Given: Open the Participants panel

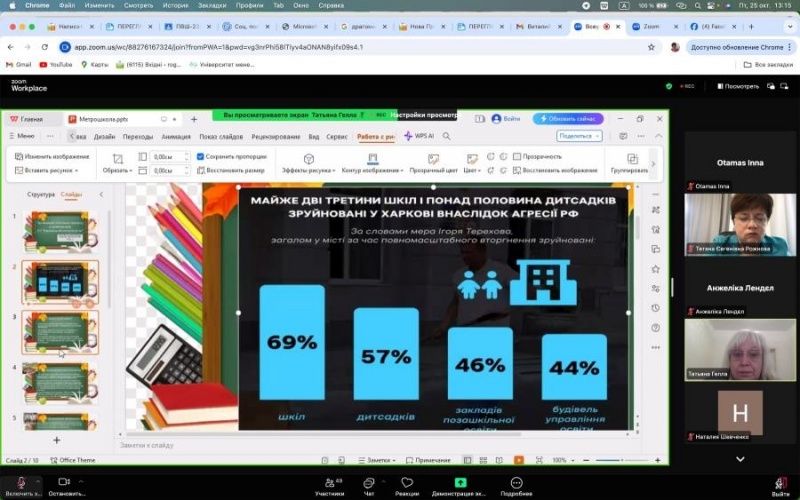Looking at the screenshot, I should (x=329, y=482).
